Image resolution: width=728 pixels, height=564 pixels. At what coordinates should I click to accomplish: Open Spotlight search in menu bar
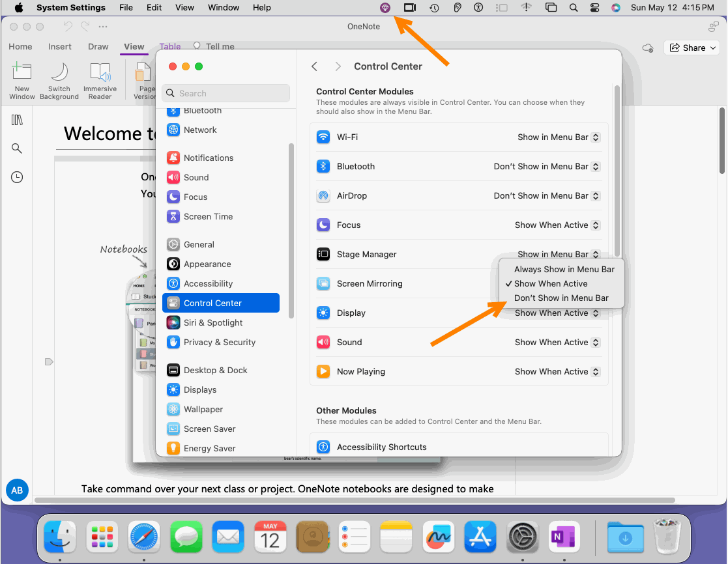tap(574, 7)
